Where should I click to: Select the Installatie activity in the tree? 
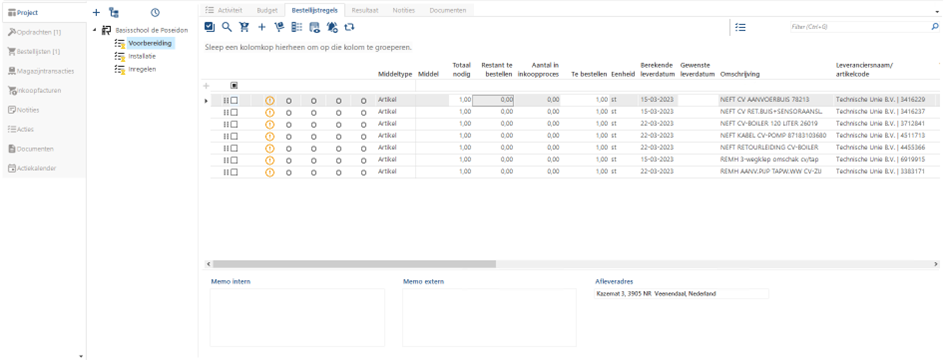point(142,56)
